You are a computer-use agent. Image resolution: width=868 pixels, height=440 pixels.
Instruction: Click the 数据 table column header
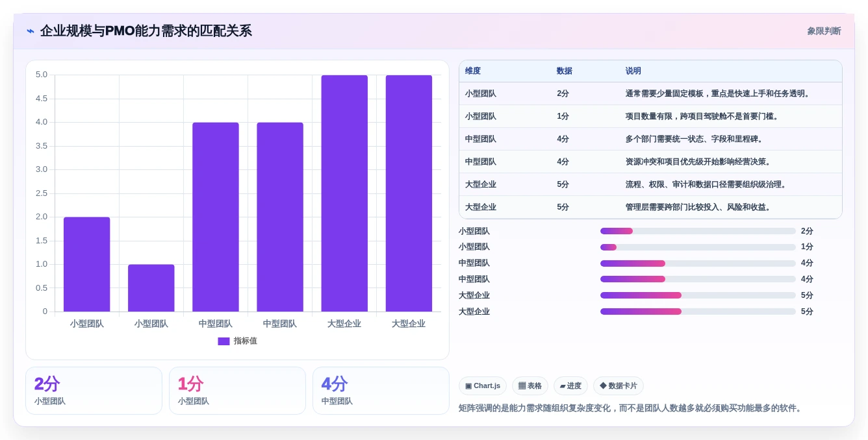565,71
